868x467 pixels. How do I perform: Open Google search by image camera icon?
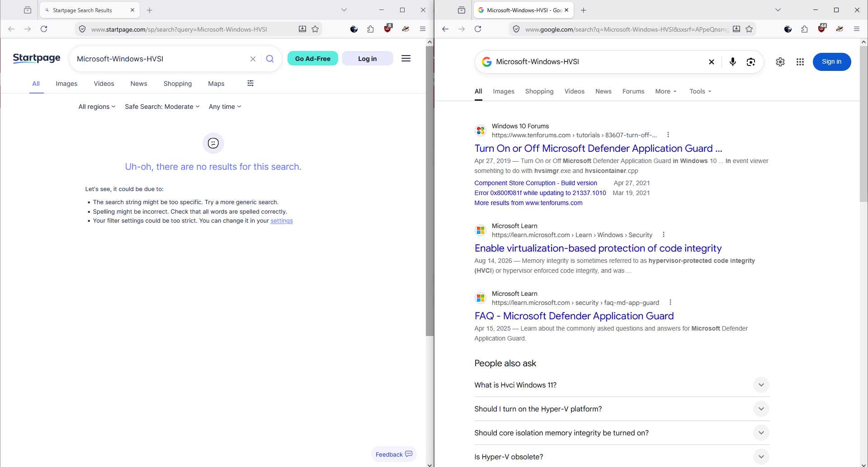[751, 62]
